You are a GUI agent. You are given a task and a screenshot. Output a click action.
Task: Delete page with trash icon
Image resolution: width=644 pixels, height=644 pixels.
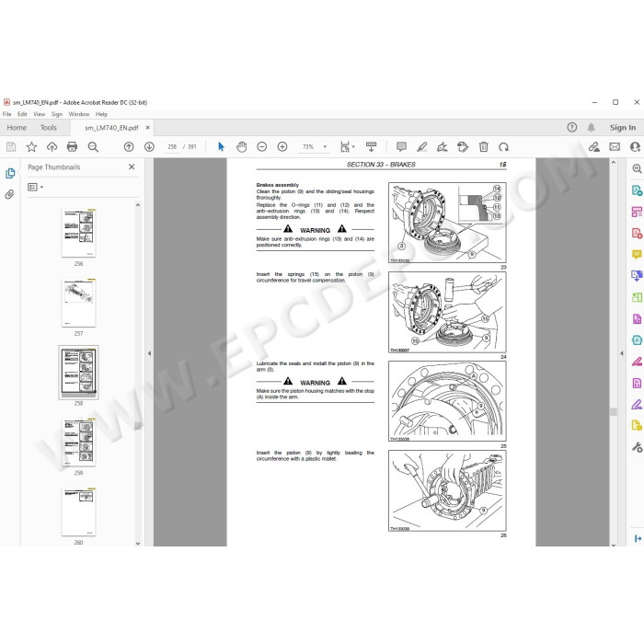483,146
